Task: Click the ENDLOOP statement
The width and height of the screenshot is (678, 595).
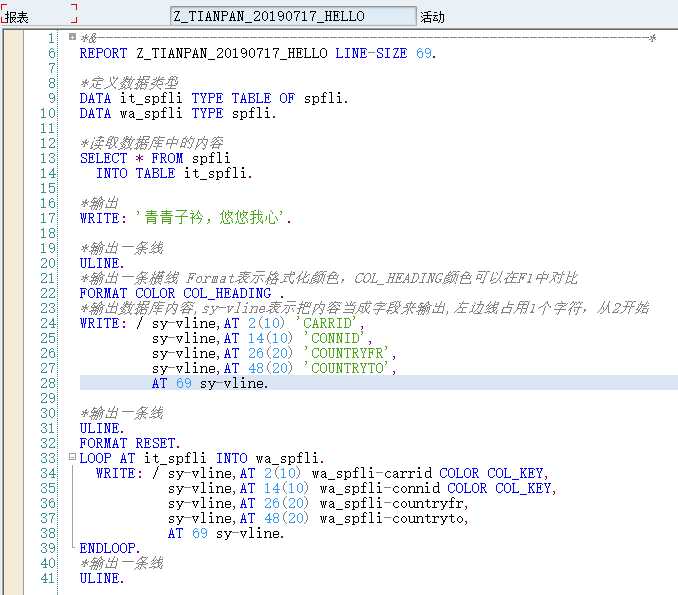Action: tap(109, 548)
